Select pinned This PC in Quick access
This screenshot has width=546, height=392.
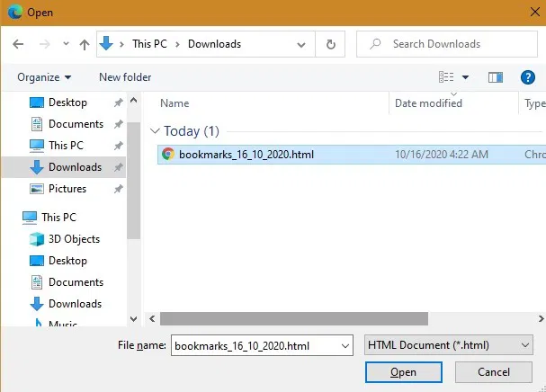click(x=57, y=145)
